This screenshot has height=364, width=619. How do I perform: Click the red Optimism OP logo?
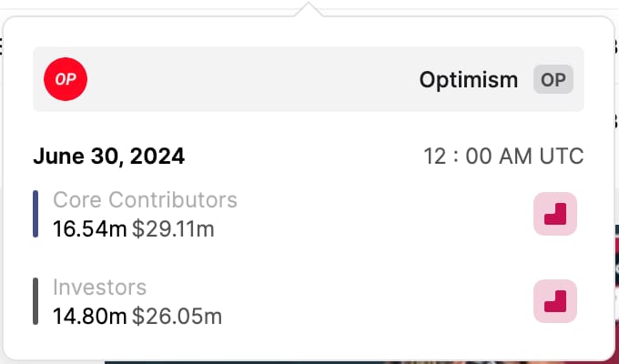[x=66, y=79]
